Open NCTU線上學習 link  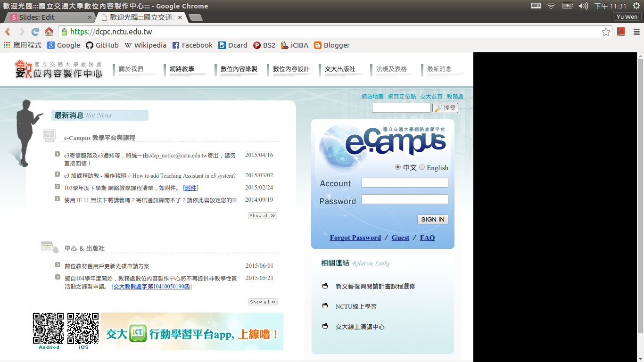tap(356, 306)
